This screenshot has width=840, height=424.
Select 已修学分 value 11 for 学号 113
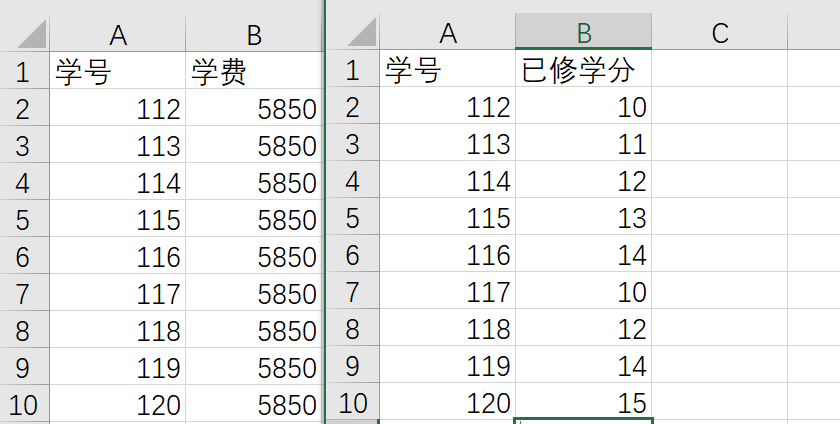[x=584, y=142]
